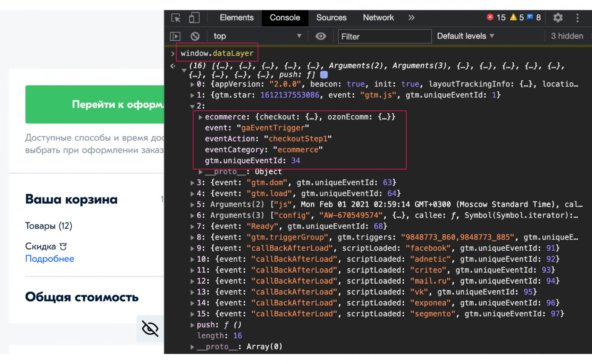Click the blue messages count badge

click(x=534, y=17)
